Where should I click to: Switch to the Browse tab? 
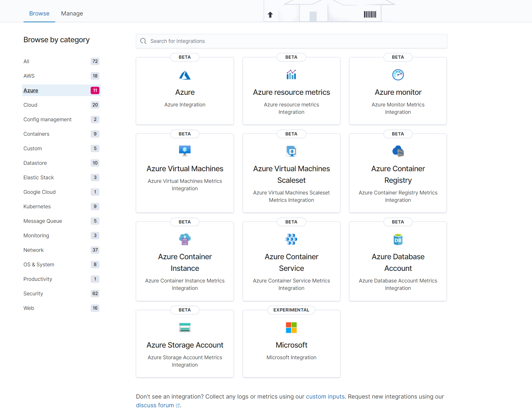[x=39, y=14]
